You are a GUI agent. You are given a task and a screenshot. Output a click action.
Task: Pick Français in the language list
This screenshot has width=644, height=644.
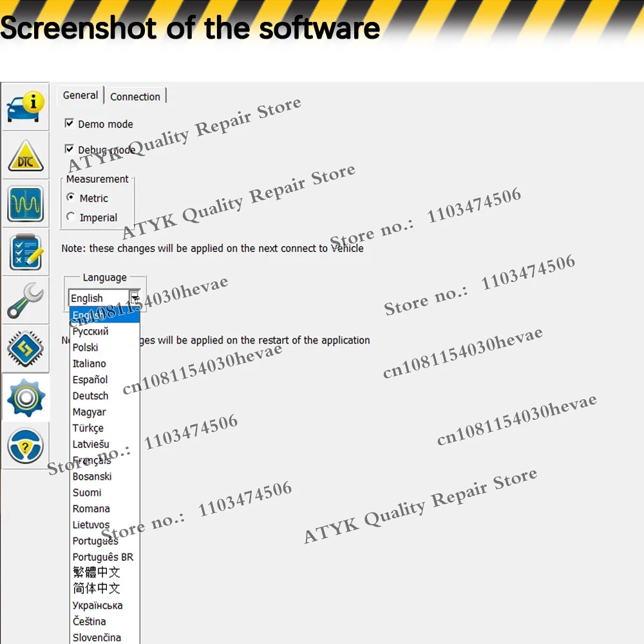point(105,460)
